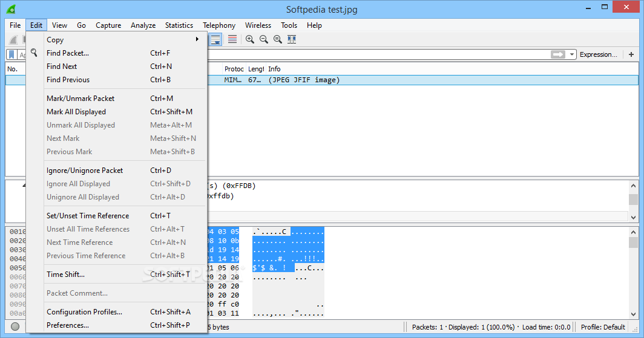Open the Tools menu

[x=289, y=25]
